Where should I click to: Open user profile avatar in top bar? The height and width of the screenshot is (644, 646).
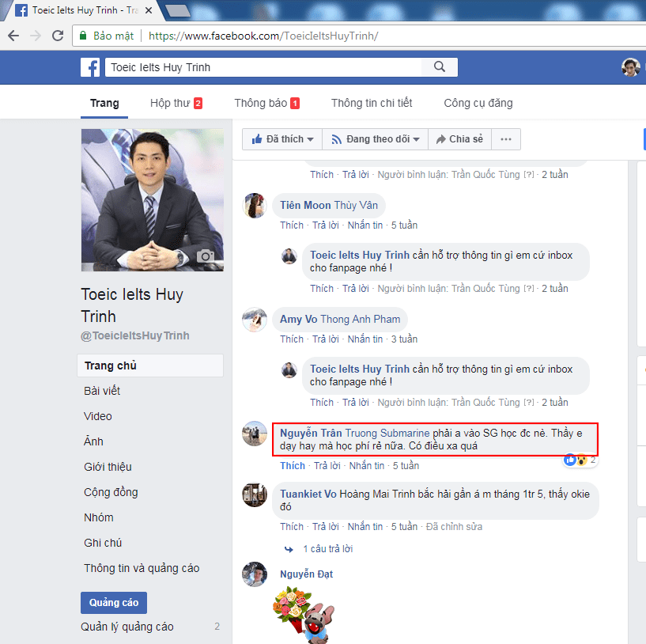631,67
